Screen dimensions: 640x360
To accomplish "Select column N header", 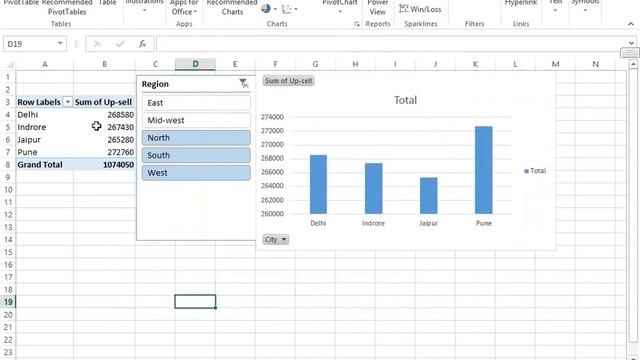I will coord(596,64).
